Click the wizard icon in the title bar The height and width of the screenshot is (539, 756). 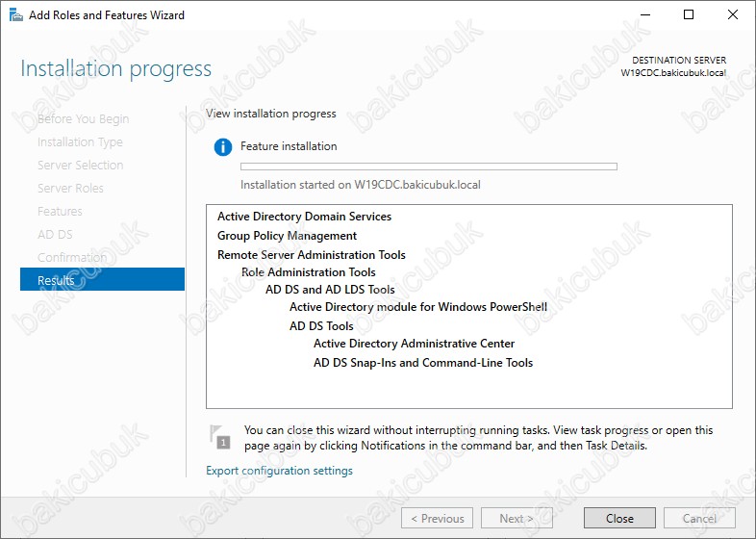tap(16, 15)
